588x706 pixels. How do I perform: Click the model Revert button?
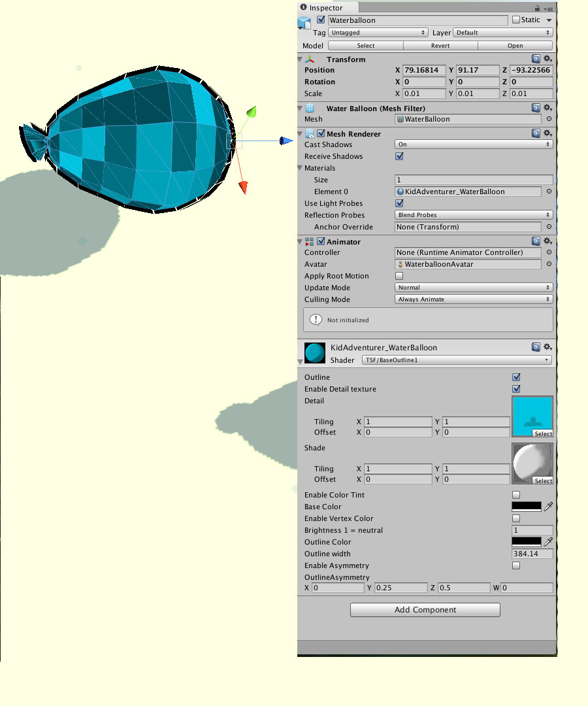click(x=440, y=46)
